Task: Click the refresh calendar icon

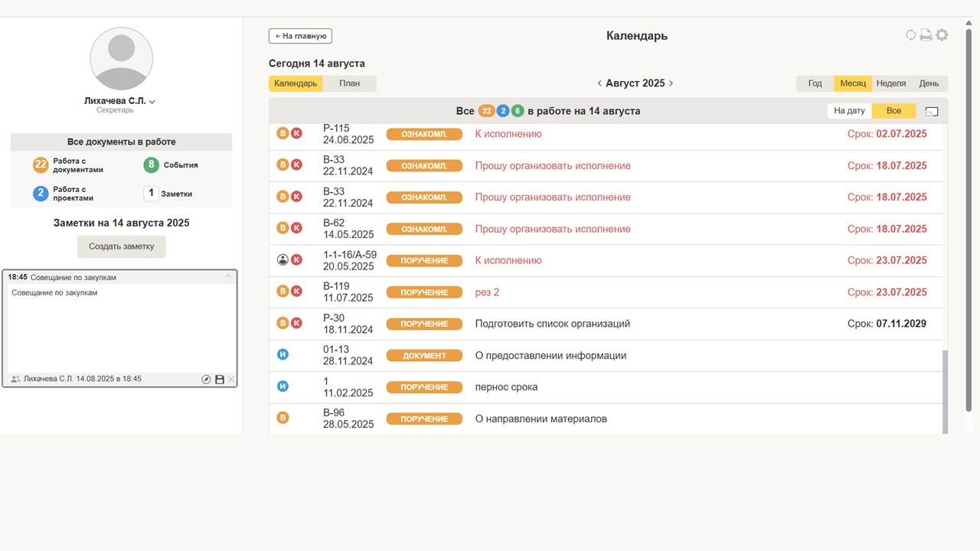Action: 910,35
